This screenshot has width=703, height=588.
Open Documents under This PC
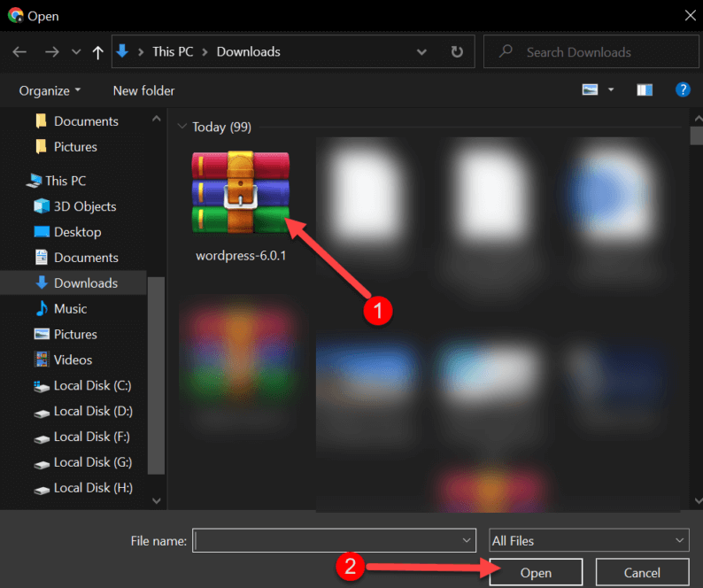pyautogui.click(x=77, y=258)
